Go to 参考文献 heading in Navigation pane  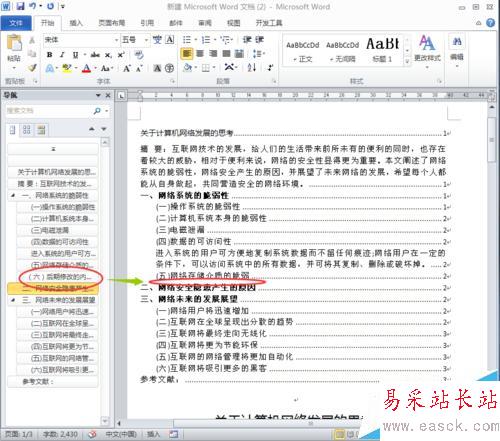pyautogui.click(x=53, y=381)
